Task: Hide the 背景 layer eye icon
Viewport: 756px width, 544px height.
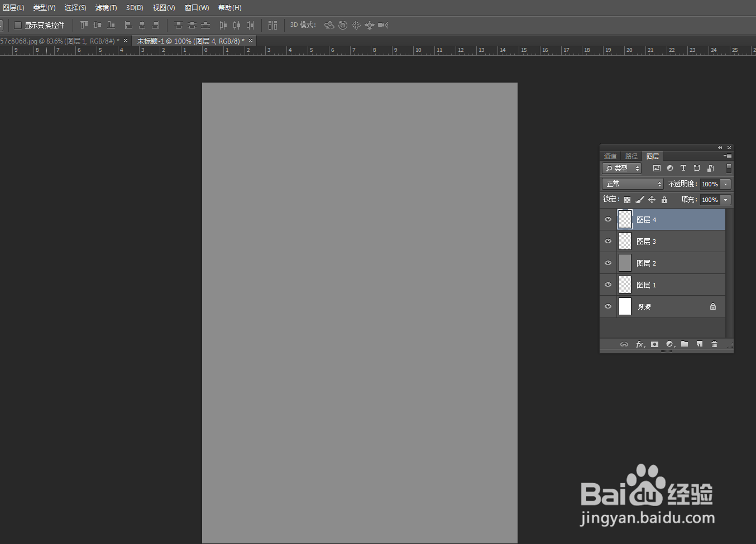Action: pos(608,306)
